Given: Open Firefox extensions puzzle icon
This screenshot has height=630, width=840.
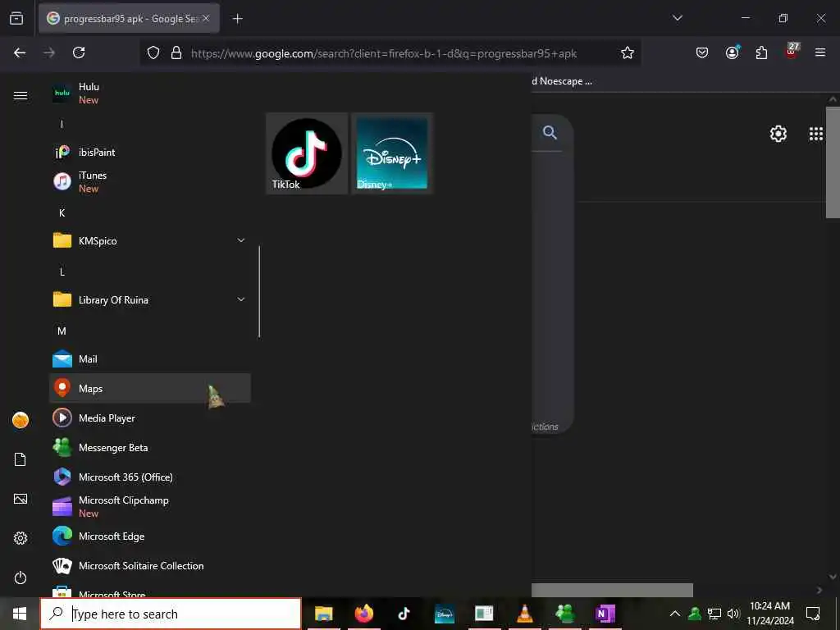Looking at the screenshot, I should pyautogui.click(x=761, y=52).
